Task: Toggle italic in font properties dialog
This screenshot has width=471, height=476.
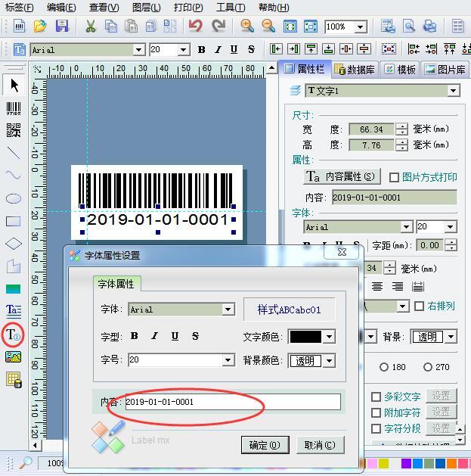Action: point(155,336)
